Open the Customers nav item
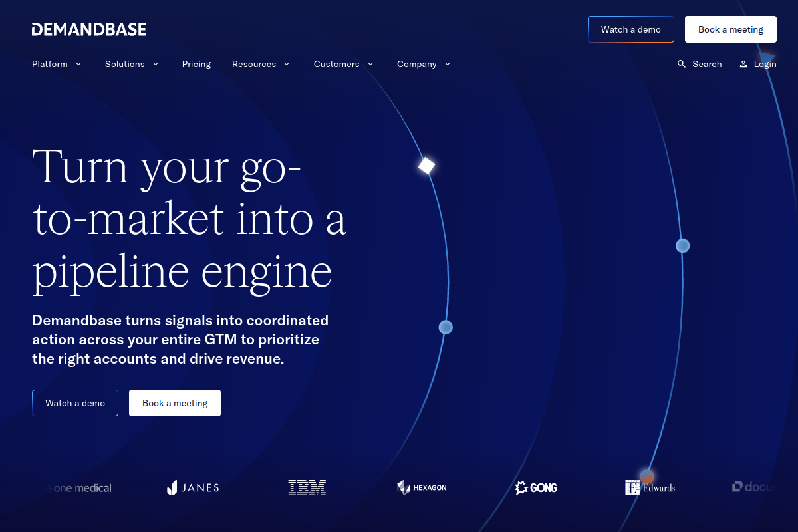The image size is (798, 532). (336, 64)
